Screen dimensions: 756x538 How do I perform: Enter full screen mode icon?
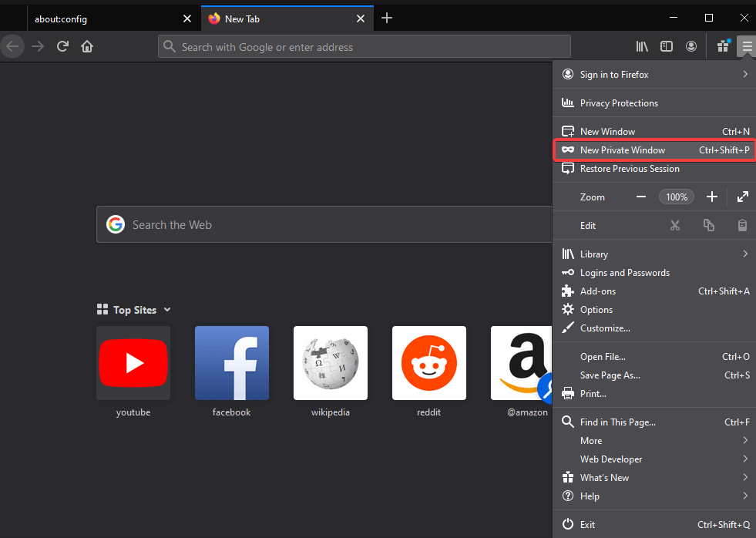pyautogui.click(x=742, y=197)
